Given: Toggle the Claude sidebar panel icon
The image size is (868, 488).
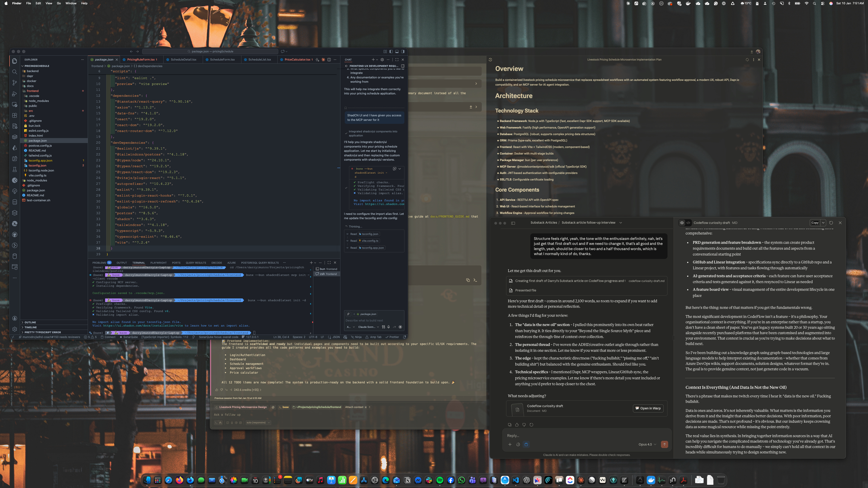Looking at the screenshot, I should pos(513,223).
